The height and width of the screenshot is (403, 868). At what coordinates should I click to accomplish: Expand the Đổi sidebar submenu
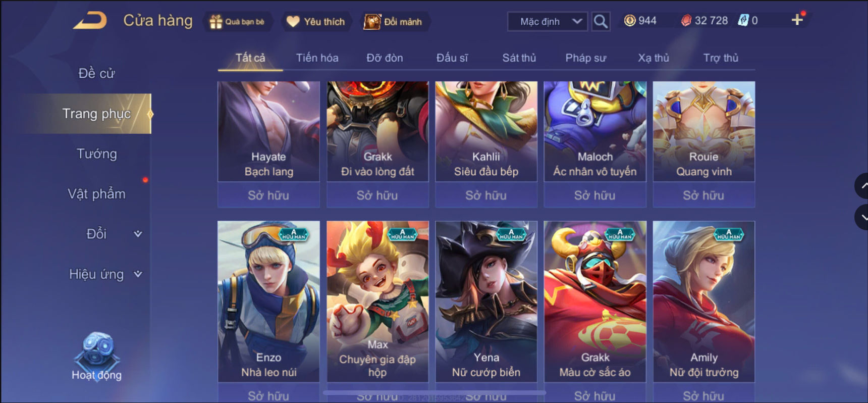tap(138, 234)
